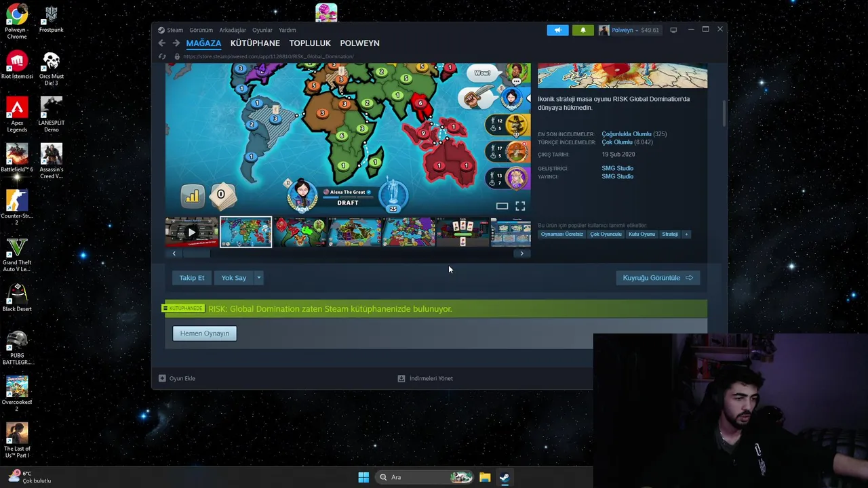
Task: Click the store page vertical scrollbar
Action: (724, 113)
